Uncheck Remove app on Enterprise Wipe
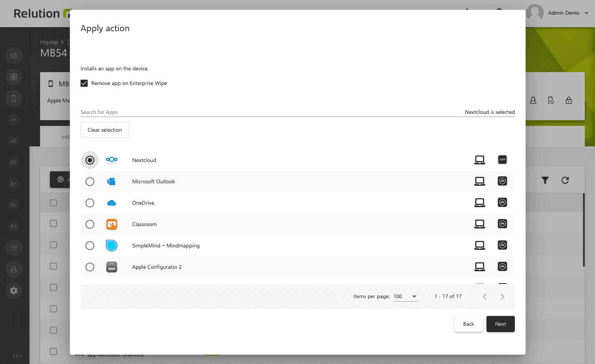The image size is (595, 364). pos(84,83)
